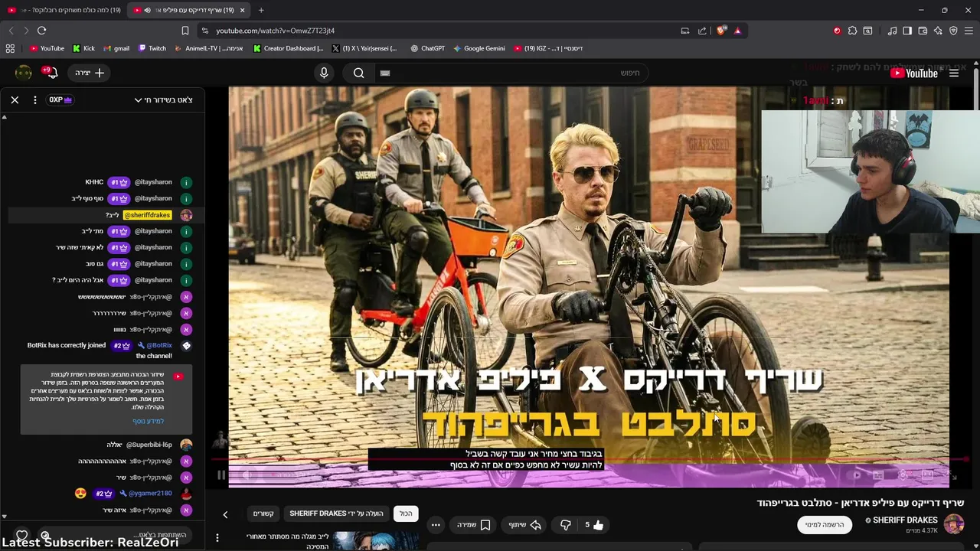Viewport: 980px width, 551px height.
Task: Click the YouTube logo
Action: point(914,73)
